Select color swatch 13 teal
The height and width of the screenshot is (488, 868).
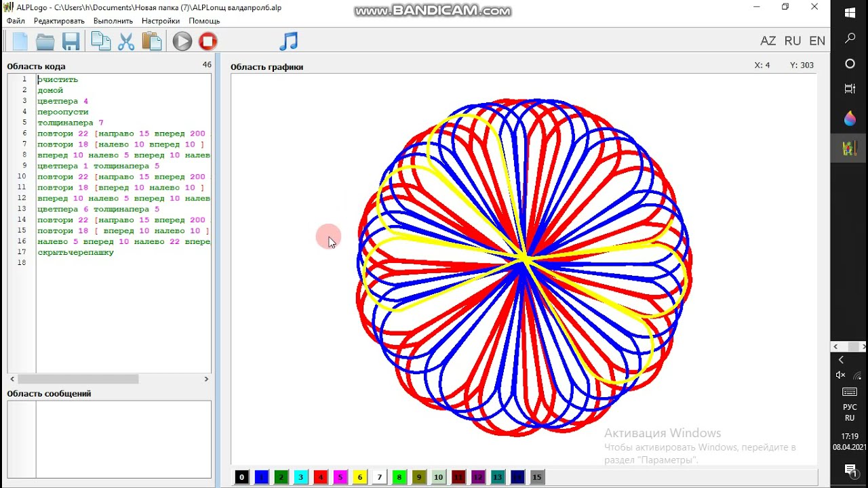point(498,477)
